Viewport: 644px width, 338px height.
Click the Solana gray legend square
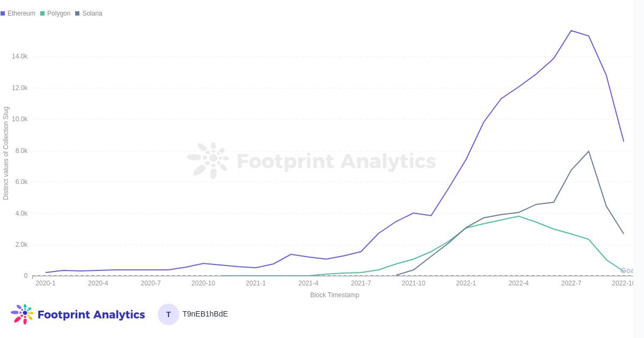[x=77, y=13]
